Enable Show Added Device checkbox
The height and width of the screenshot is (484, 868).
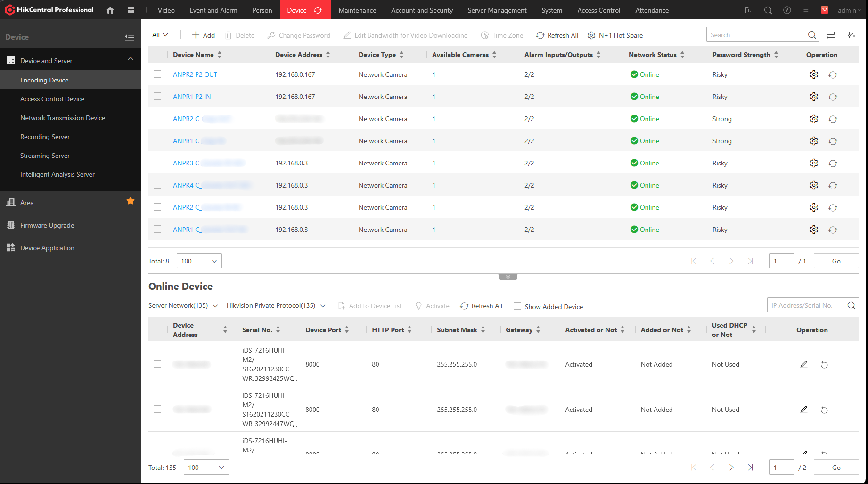tap(517, 306)
